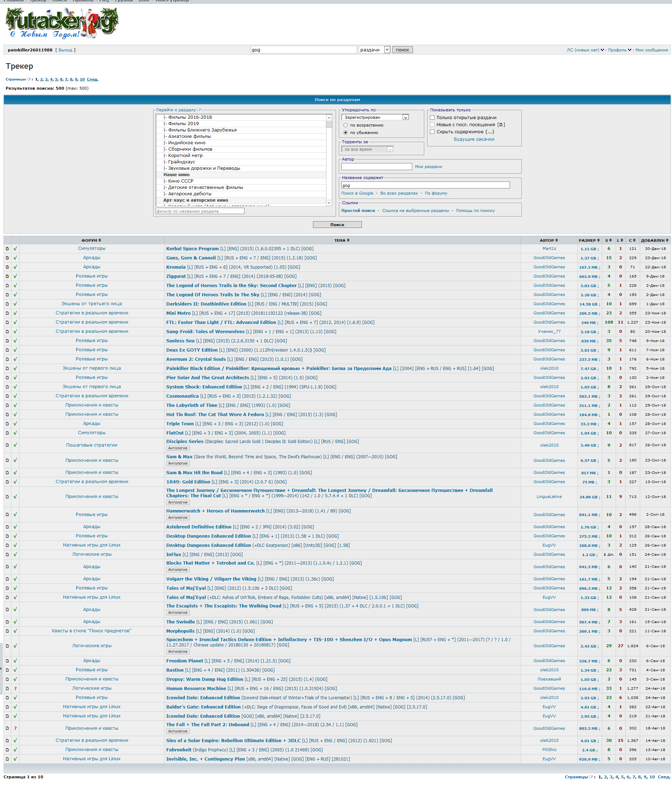This screenshot has height=790, width=672.
Task: Download 7.47 GB Painkiller Black Edition torrent
Action: tap(589, 368)
